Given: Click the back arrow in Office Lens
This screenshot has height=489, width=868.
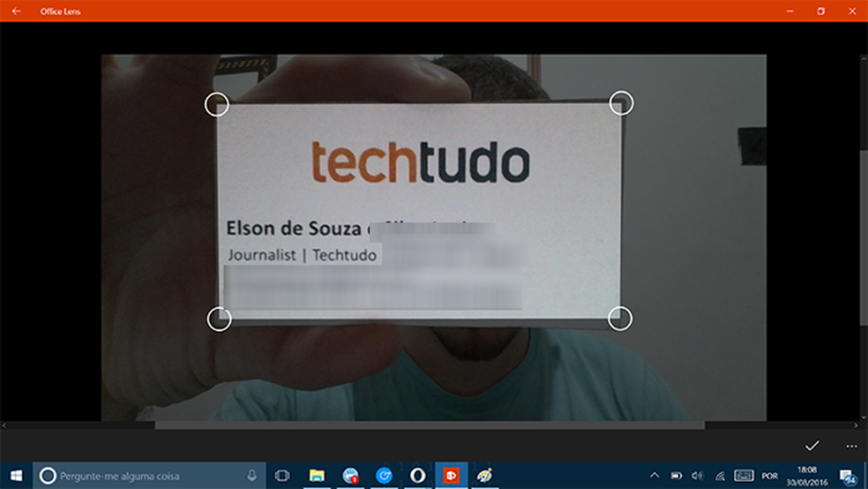Looking at the screenshot, I should pos(16,11).
